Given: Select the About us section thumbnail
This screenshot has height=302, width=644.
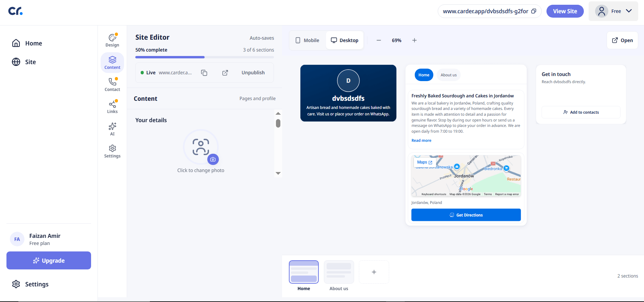Looking at the screenshot, I should [x=339, y=272].
